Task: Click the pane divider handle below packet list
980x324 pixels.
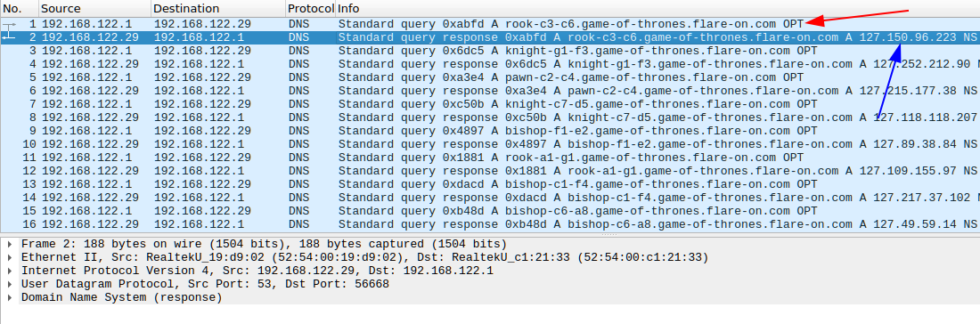Action: (x=609, y=235)
